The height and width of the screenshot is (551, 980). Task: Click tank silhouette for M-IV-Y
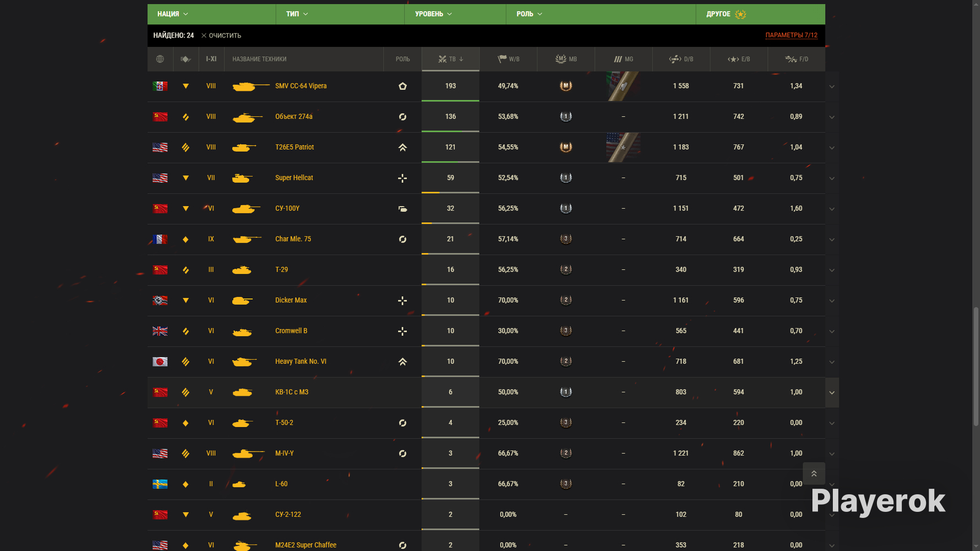tap(249, 453)
